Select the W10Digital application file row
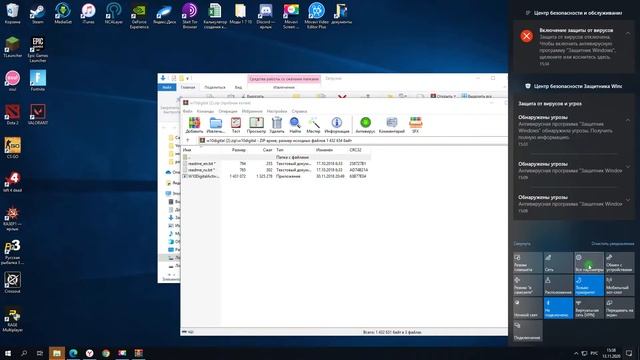Screen dimensions: 640x360 276,176
